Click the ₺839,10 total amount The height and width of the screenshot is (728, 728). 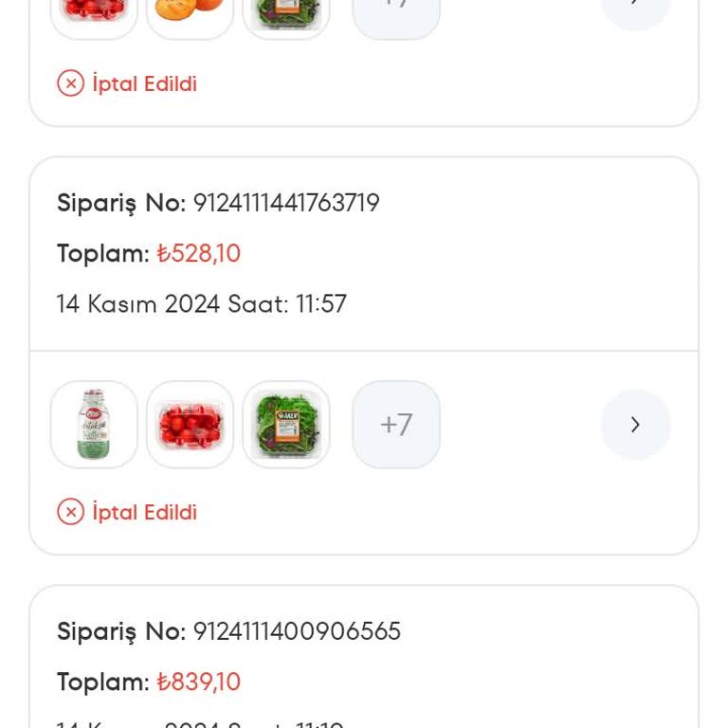[199, 682]
